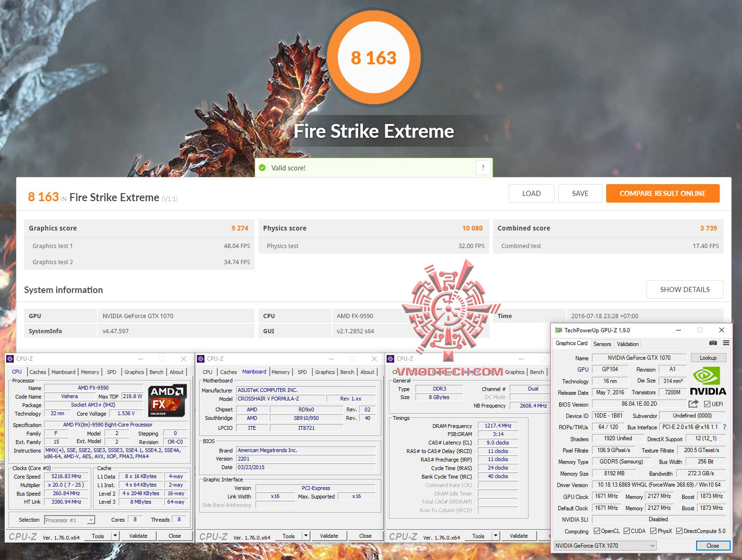
Task: Minimize the GPU-Z window
Action: (679, 330)
